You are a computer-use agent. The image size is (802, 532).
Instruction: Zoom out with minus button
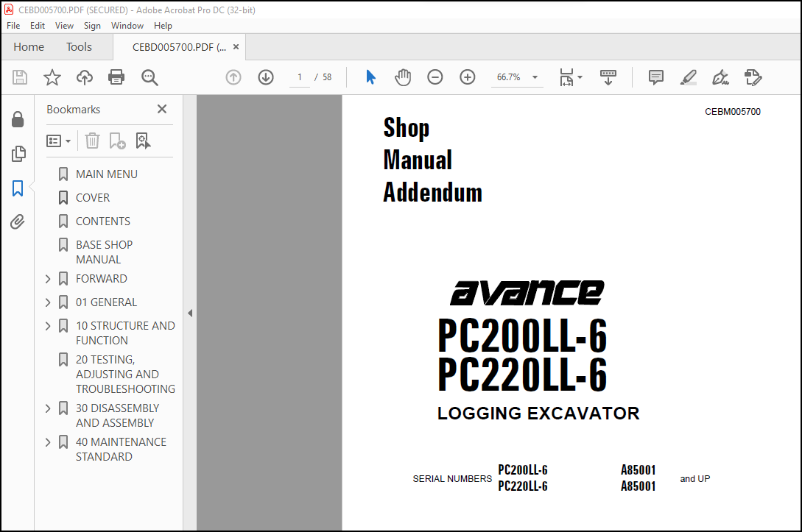[x=435, y=77]
